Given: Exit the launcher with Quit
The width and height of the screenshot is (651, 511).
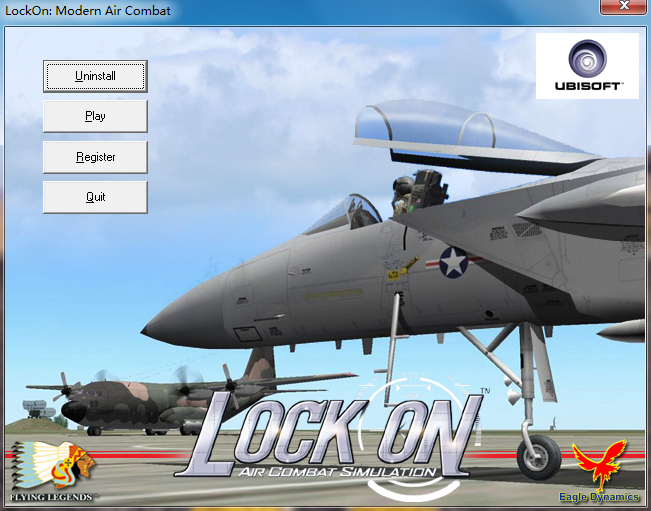Looking at the screenshot, I should click(x=95, y=197).
